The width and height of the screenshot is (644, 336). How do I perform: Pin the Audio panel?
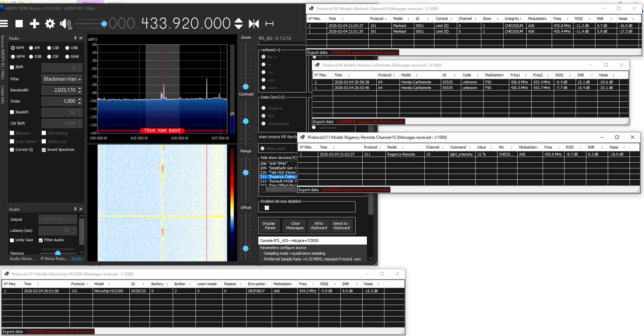pos(75,209)
